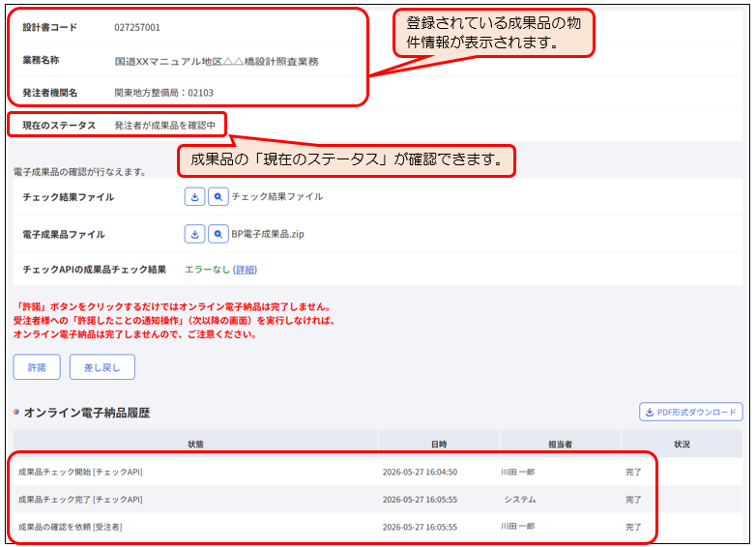Click the チェックAPIの成果品チェック結果 label

95,270
